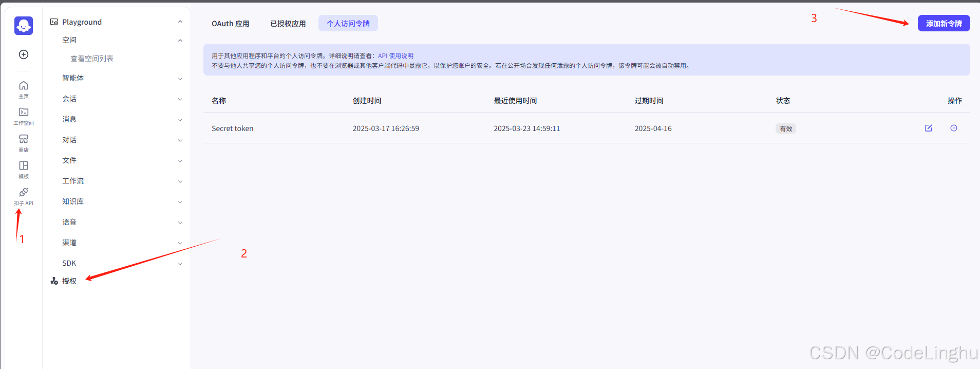The image size is (980, 369).
Task: Expand the 消息 section
Action: point(180,120)
